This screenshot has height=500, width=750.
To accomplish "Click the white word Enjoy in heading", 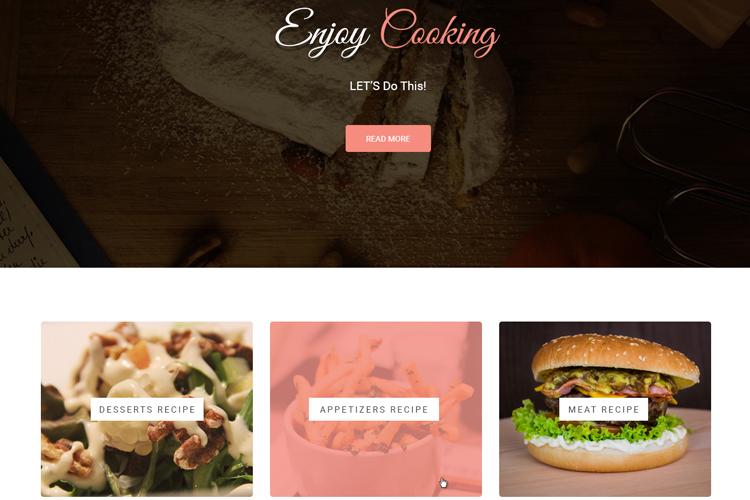I will pyautogui.click(x=322, y=33).
